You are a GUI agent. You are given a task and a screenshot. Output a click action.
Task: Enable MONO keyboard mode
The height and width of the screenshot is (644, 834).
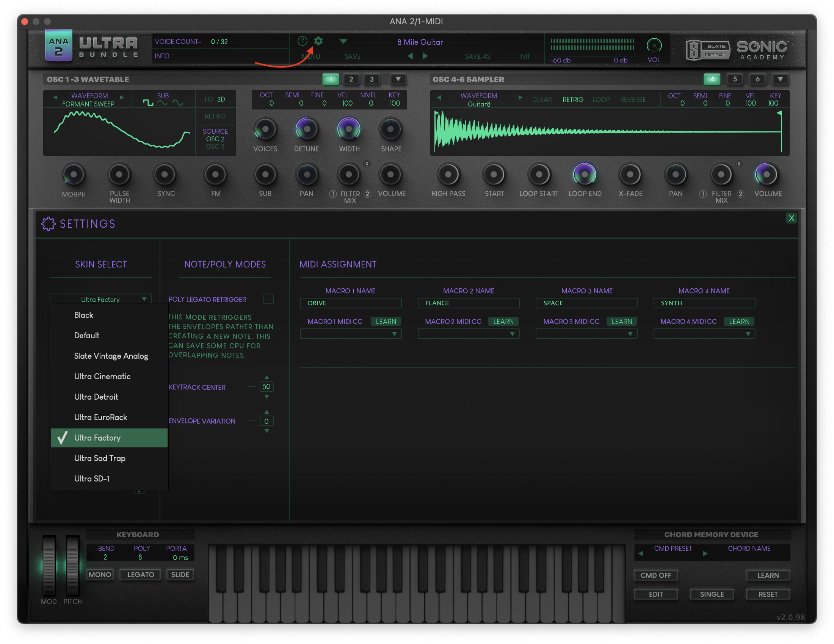(100, 575)
